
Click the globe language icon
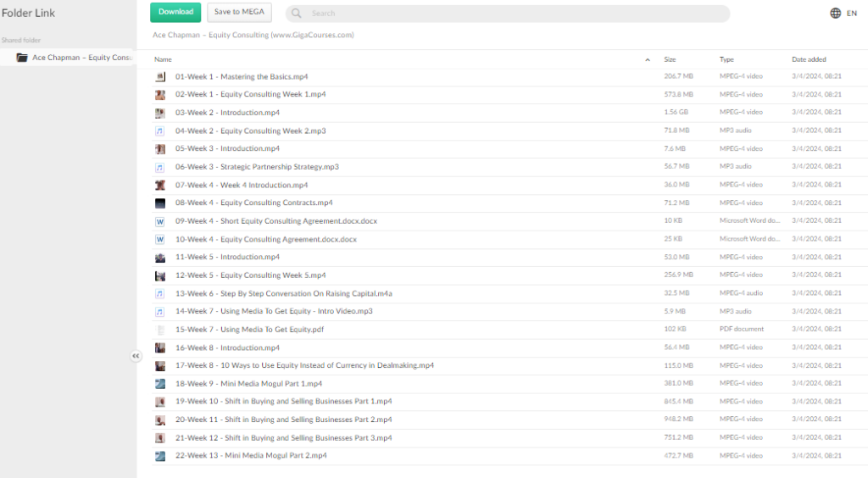835,13
